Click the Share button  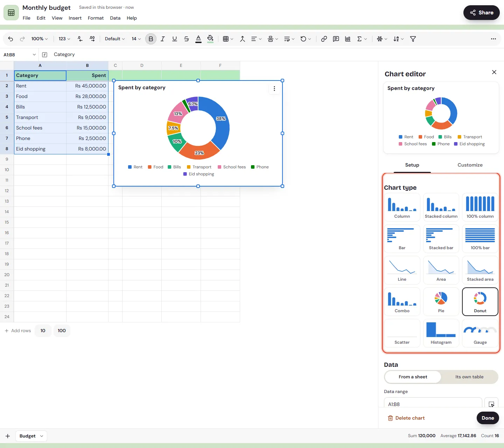point(482,13)
